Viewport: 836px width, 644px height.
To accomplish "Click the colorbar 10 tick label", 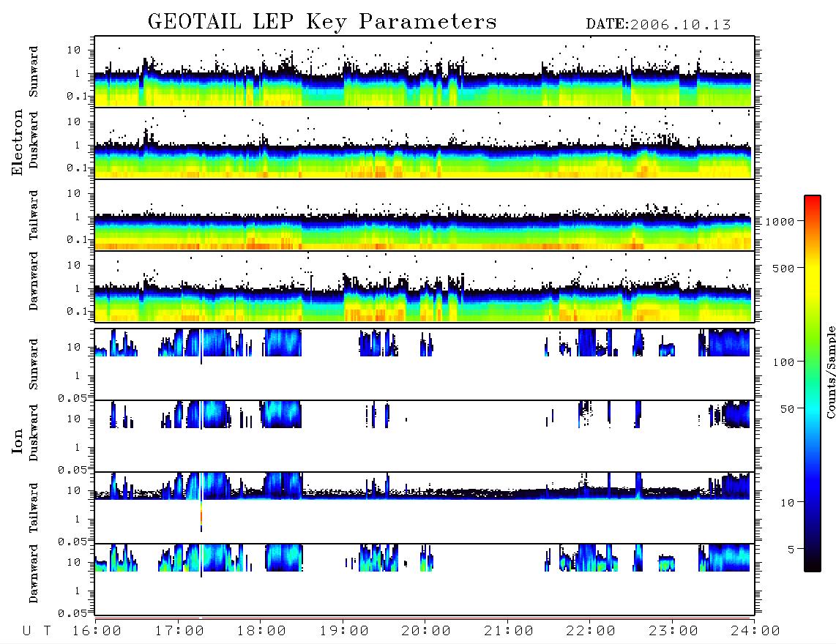I will point(787,503).
